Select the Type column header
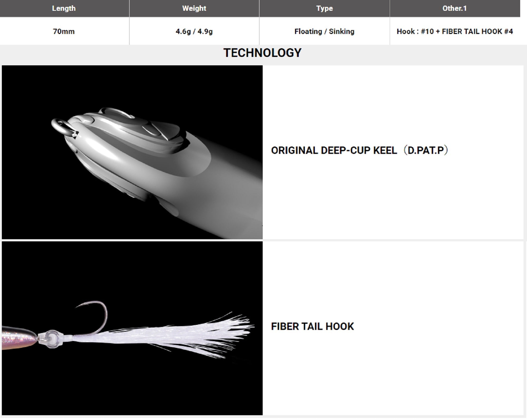527x420 pixels. (324, 8)
